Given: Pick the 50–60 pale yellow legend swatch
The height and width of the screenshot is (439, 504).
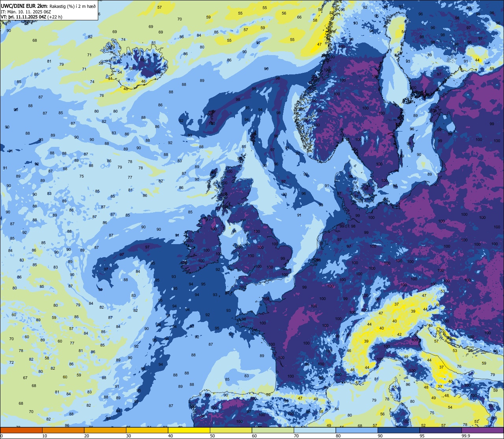Looking at the screenshot, I should coord(231,430).
